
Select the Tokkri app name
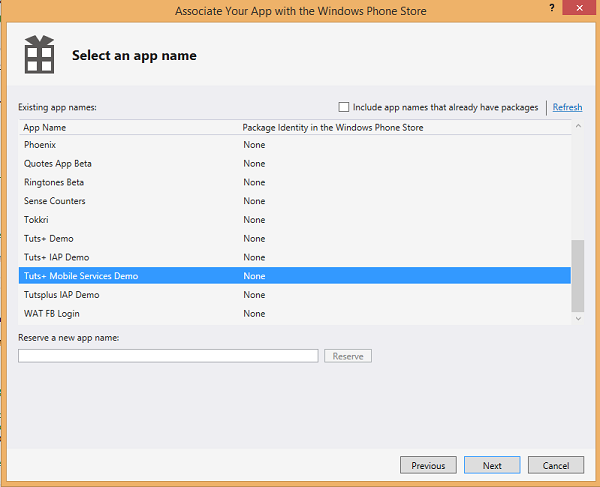pos(295,220)
